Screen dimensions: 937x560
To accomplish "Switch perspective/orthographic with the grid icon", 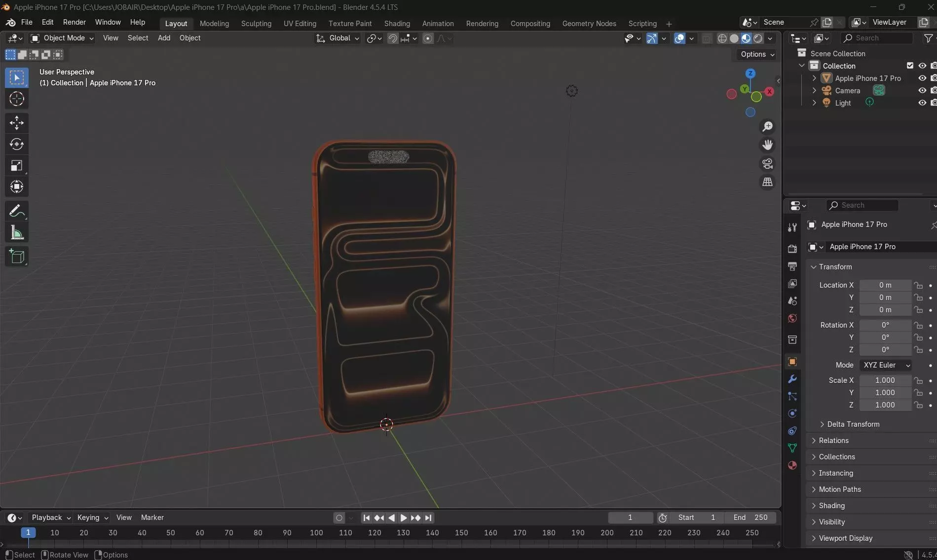I will (x=767, y=182).
